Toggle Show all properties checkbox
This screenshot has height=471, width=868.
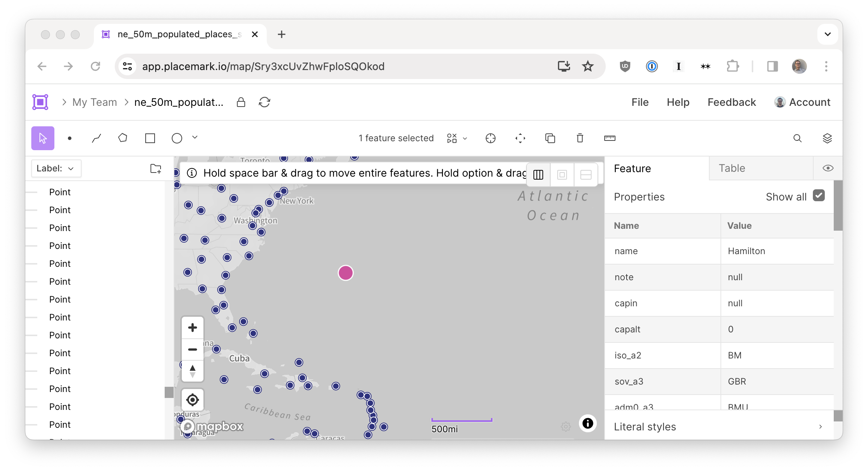[x=819, y=196]
